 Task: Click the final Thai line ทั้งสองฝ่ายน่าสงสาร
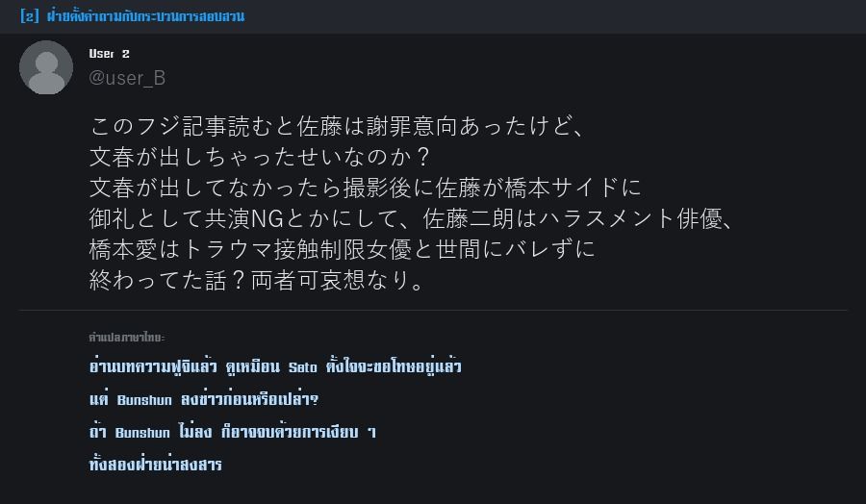(155, 464)
